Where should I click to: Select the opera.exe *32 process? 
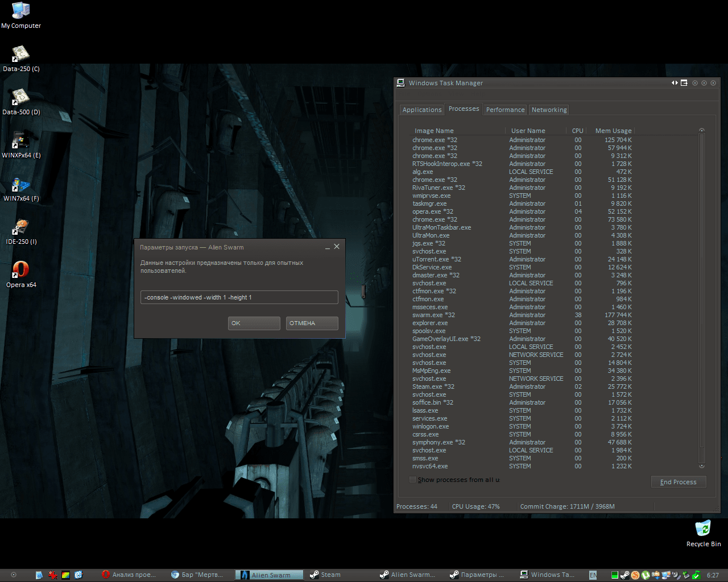pos(522,211)
